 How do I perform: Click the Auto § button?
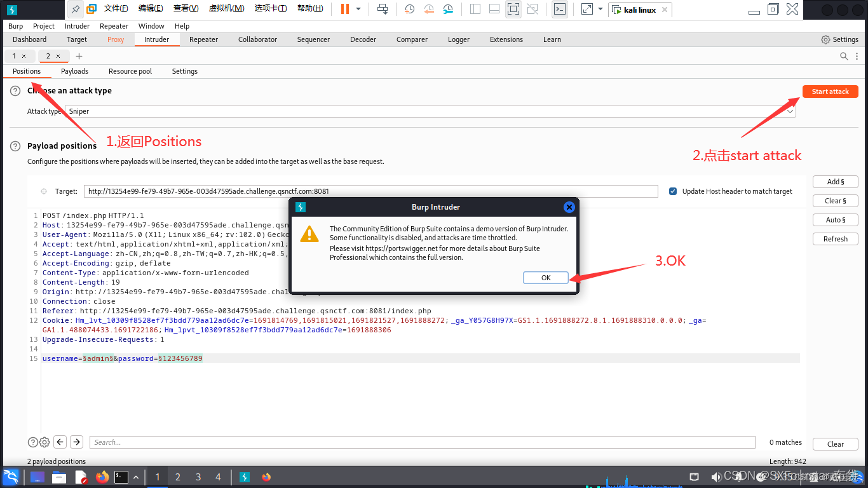836,220
